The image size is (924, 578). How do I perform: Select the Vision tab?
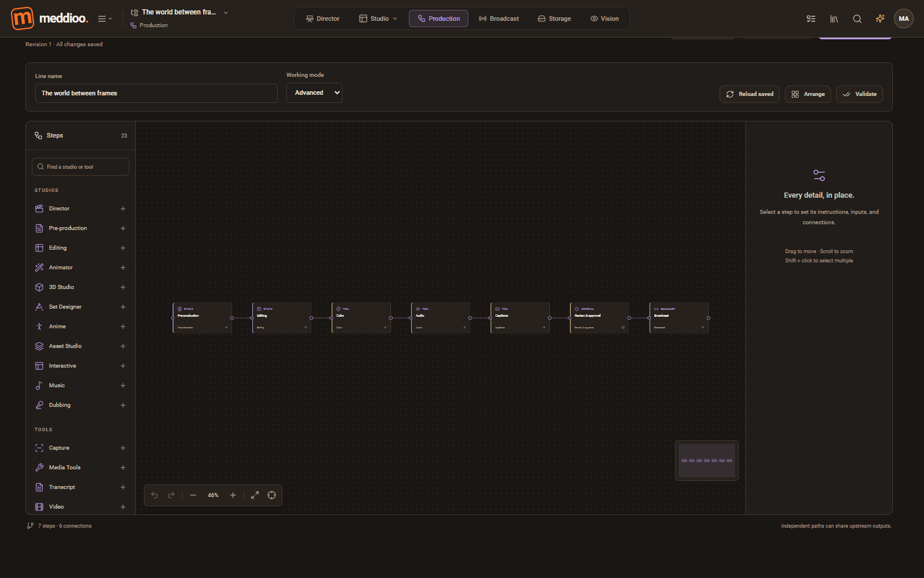coord(604,18)
